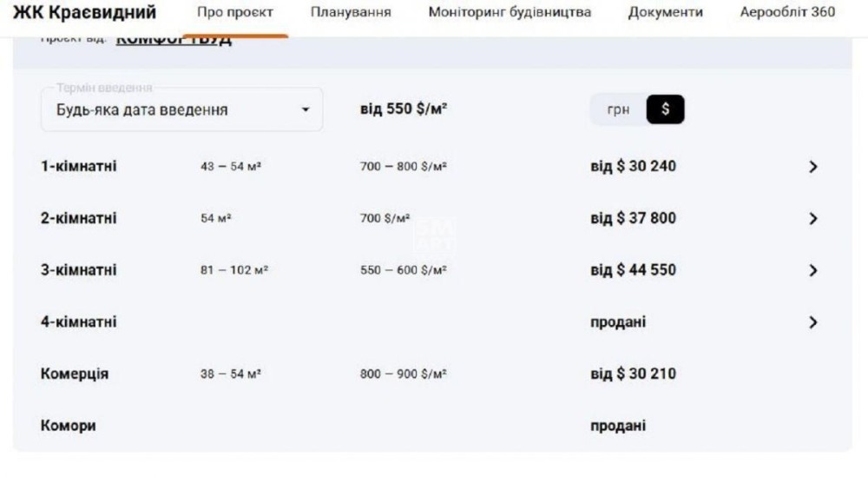Open the Аерообліт 360 tab

[x=787, y=13]
